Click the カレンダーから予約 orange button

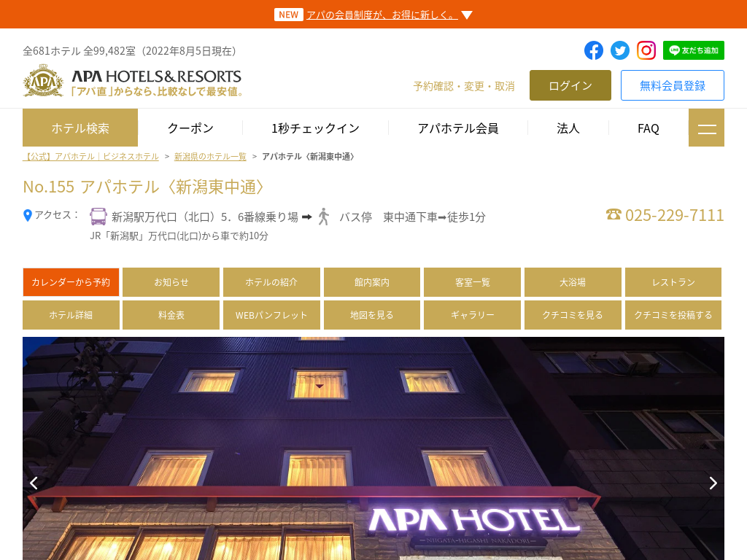[x=71, y=282]
